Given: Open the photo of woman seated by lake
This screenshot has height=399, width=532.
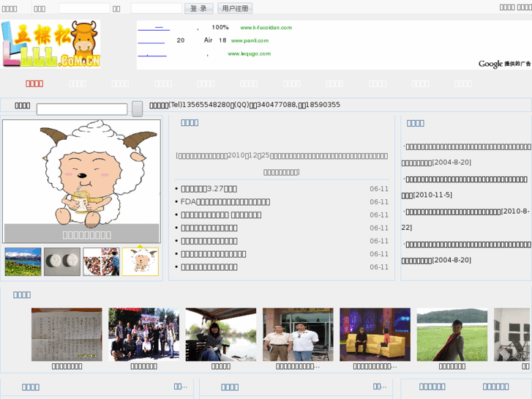Looking at the screenshot, I should coord(221,335).
